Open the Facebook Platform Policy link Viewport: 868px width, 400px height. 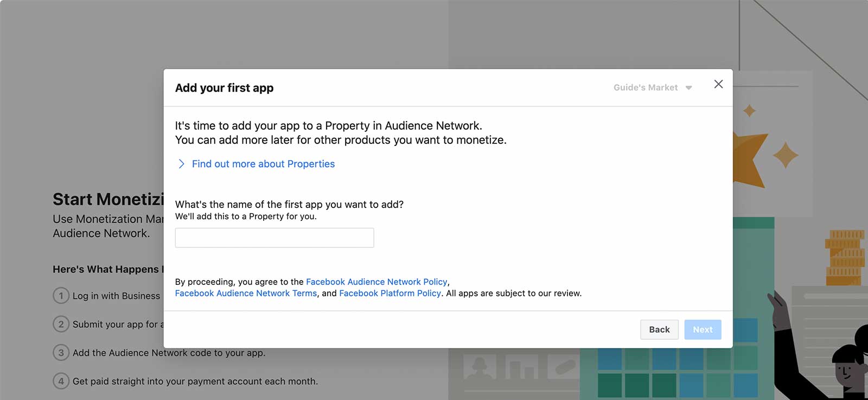390,293
